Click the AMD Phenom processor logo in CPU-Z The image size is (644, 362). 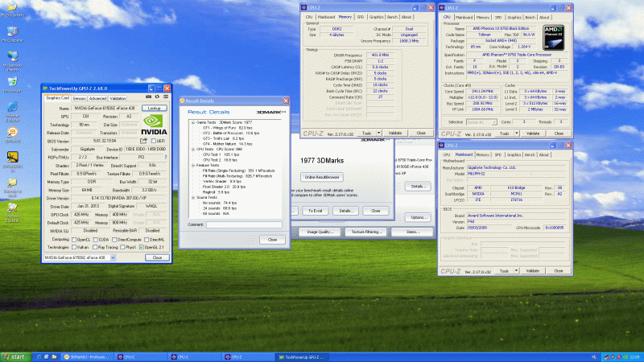(x=553, y=38)
